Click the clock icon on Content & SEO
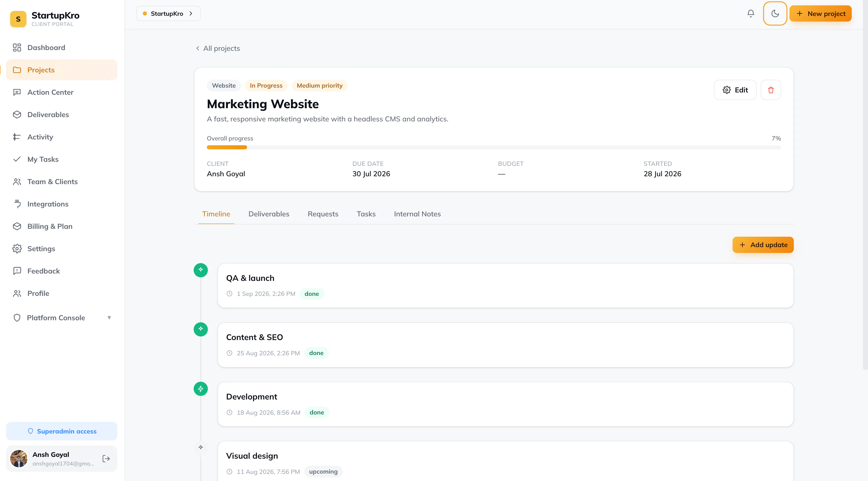This screenshot has width=868, height=481. pyautogui.click(x=229, y=353)
